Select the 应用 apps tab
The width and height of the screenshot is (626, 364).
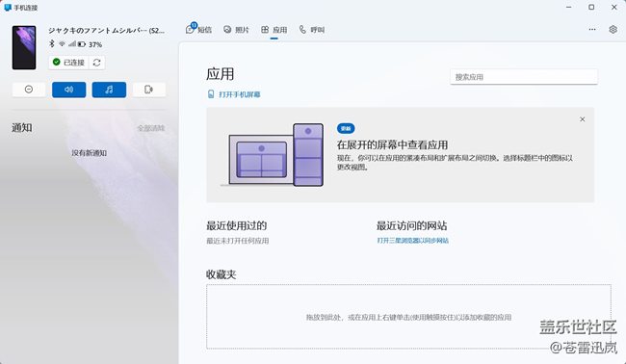(x=274, y=30)
